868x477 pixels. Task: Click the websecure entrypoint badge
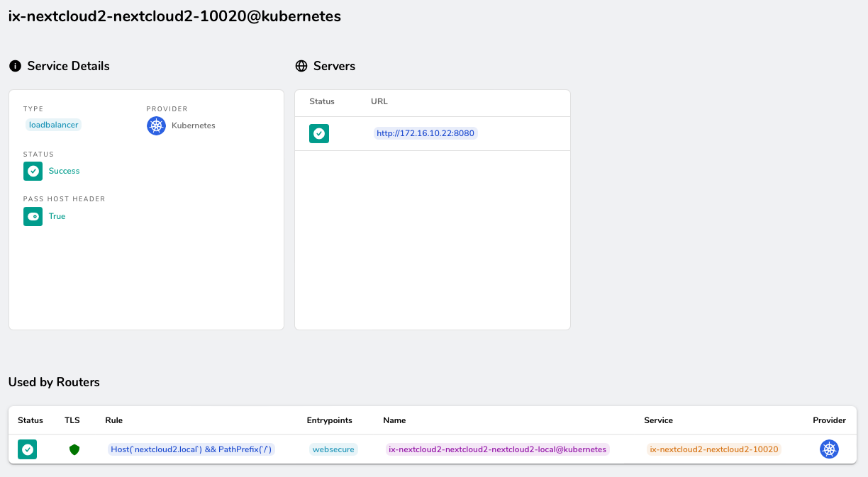[x=333, y=449]
